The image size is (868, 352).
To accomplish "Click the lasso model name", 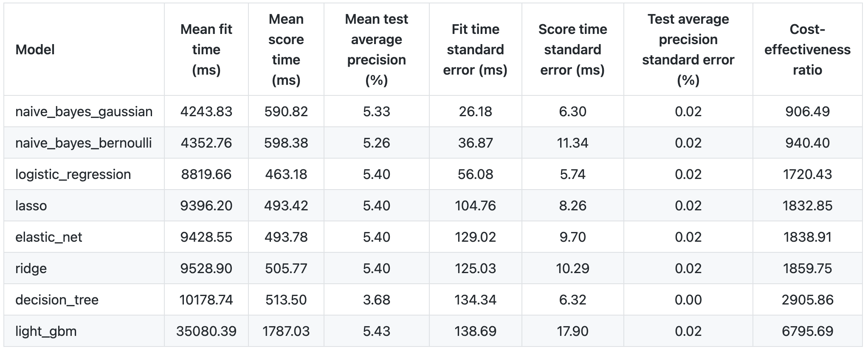I will point(31,206).
